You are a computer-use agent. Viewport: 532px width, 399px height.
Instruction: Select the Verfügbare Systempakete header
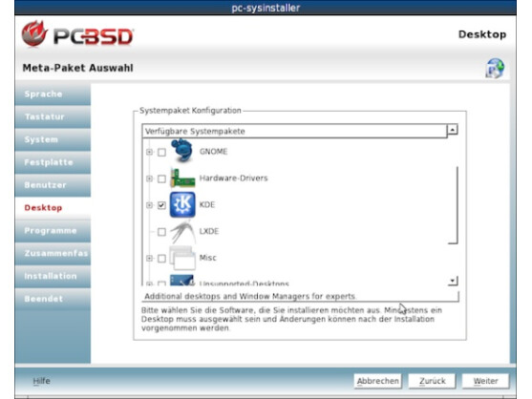pos(294,131)
